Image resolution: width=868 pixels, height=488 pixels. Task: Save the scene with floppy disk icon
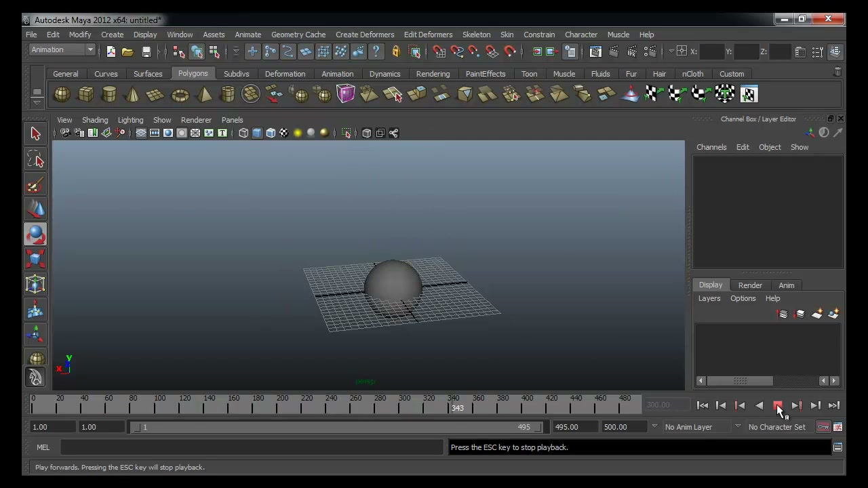pos(146,52)
